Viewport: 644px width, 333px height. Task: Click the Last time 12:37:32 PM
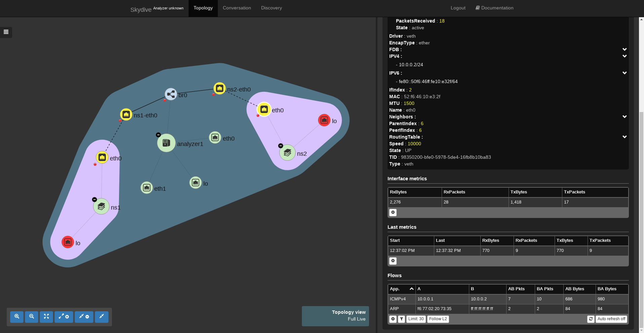click(448, 251)
